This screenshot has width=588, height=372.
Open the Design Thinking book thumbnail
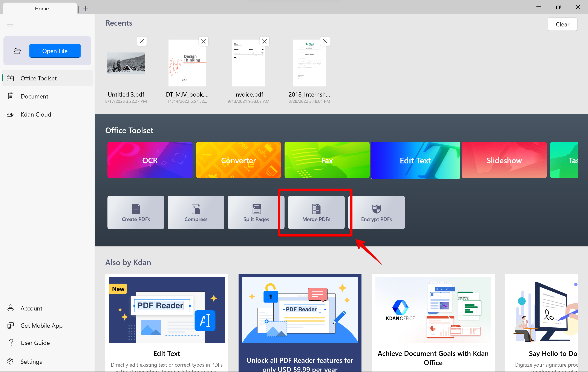tap(187, 63)
